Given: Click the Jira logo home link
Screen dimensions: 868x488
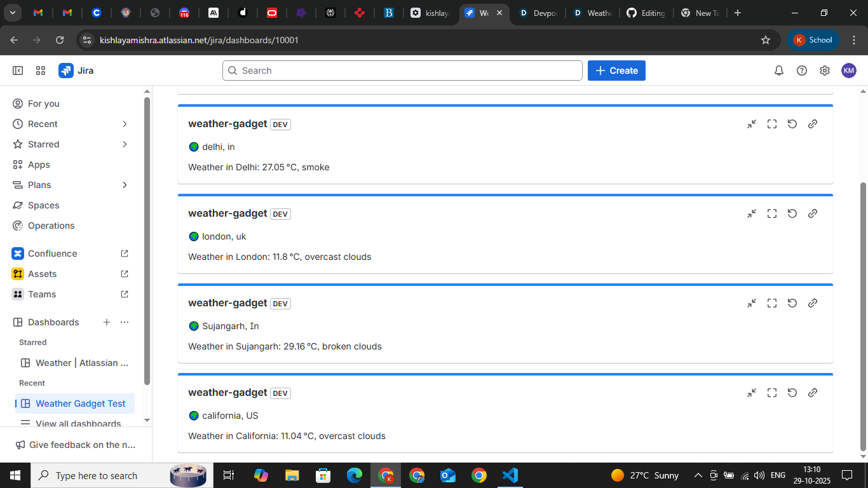Looking at the screenshot, I should pyautogui.click(x=76, y=71).
